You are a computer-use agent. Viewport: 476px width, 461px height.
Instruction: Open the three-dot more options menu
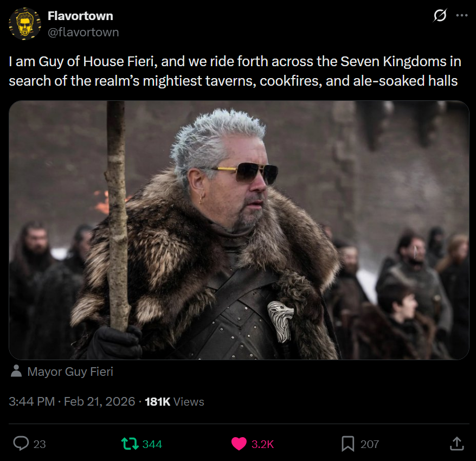pos(462,15)
